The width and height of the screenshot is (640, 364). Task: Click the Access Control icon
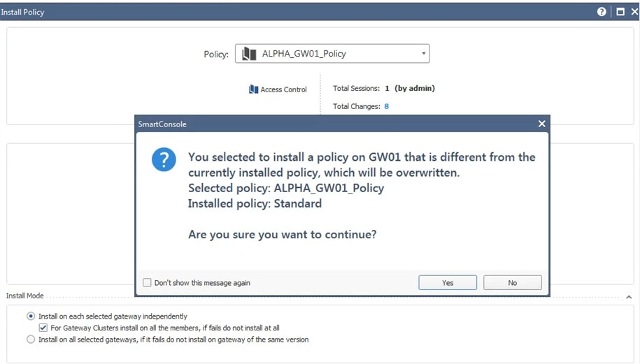point(253,89)
